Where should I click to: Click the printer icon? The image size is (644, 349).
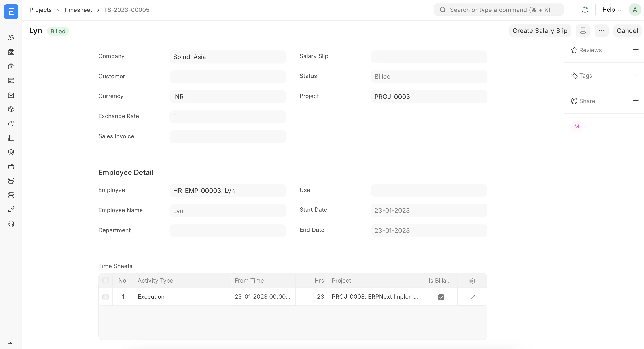click(x=583, y=31)
